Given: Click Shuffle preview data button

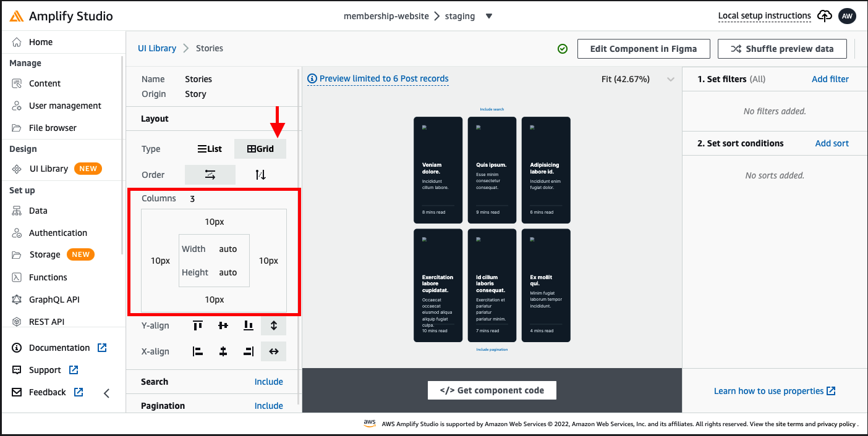Looking at the screenshot, I should point(782,49).
